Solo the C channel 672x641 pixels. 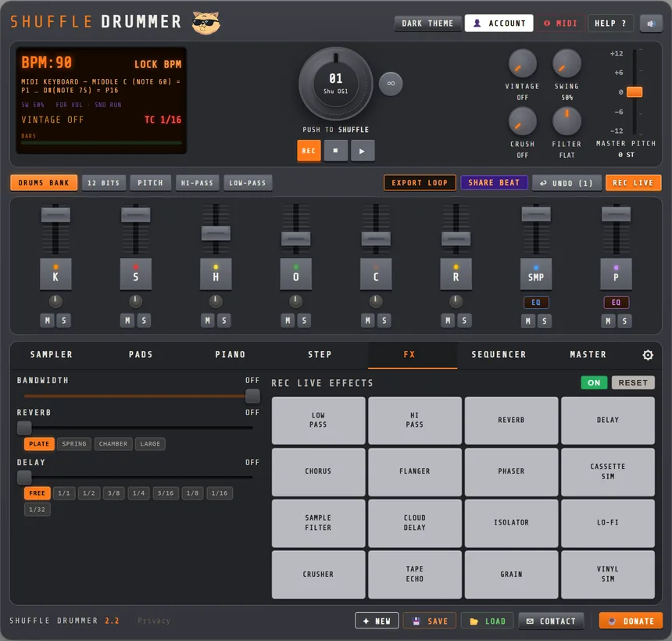(x=384, y=320)
